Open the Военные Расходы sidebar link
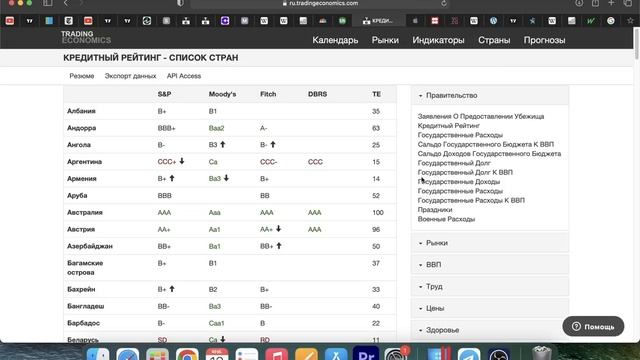640x360 pixels. click(x=446, y=219)
